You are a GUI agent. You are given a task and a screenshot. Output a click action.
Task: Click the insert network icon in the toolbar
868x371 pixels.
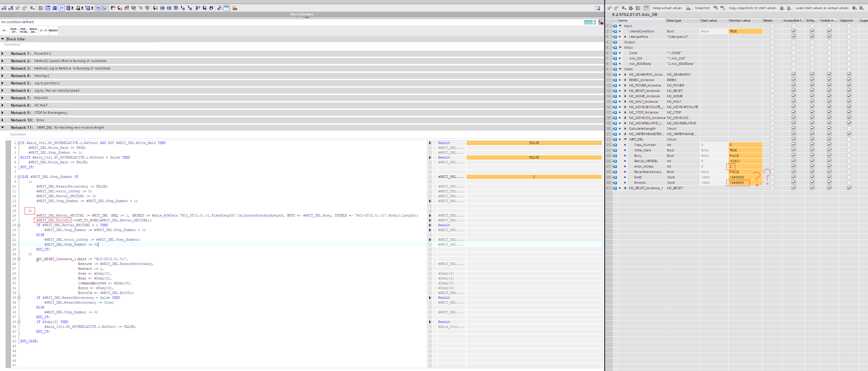click(x=4, y=8)
